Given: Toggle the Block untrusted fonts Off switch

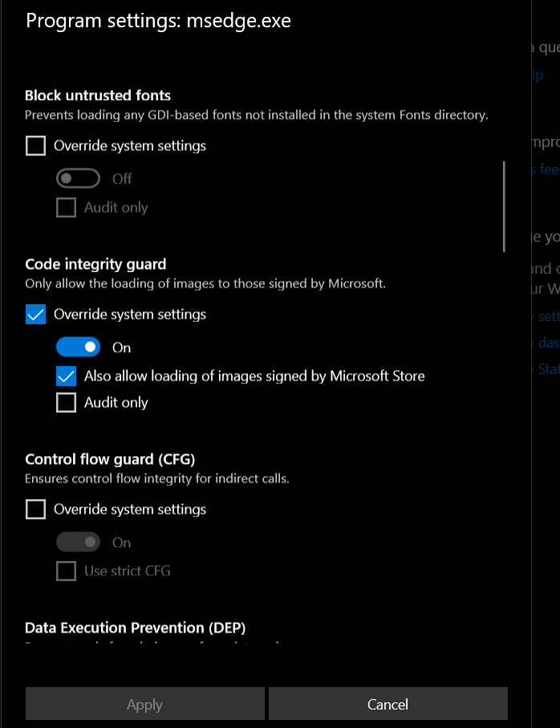Looking at the screenshot, I should click(x=78, y=178).
